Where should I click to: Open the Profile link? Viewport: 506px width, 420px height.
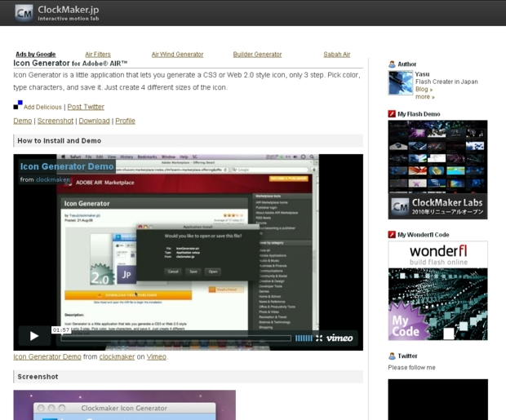click(x=125, y=121)
